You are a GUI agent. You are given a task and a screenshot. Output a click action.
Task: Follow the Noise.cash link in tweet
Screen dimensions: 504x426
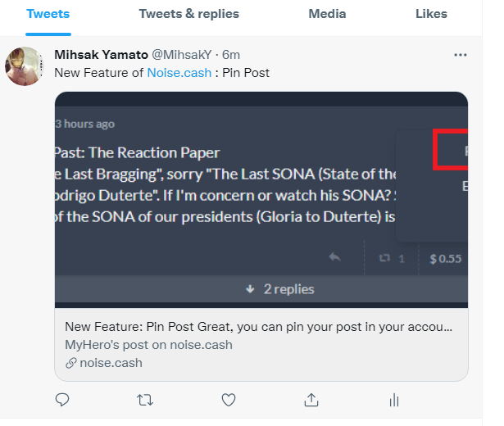pyautogui.click(x=179, y=73)
